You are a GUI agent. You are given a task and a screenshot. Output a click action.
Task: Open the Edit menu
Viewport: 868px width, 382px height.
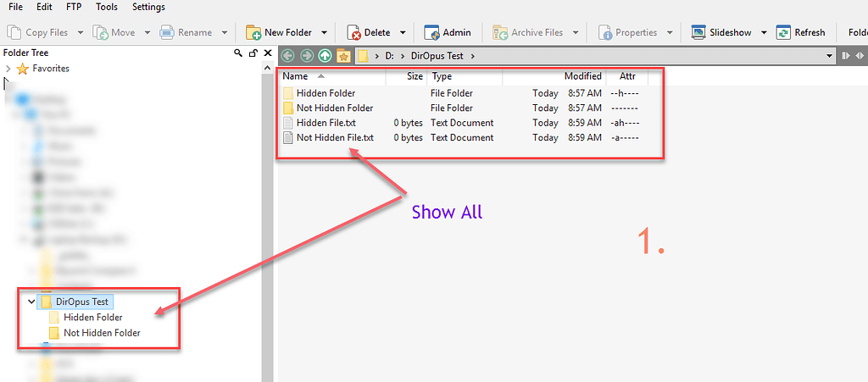point(44,7)
